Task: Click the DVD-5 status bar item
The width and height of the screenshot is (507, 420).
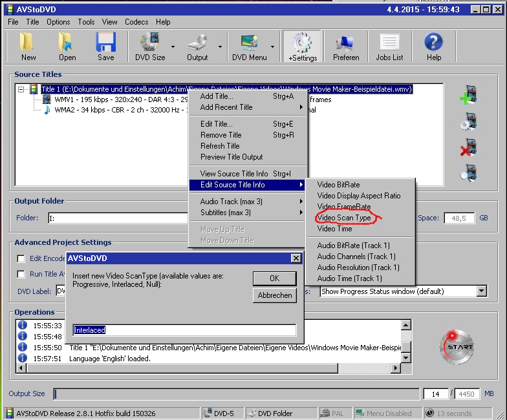Action: coord(222,414)
